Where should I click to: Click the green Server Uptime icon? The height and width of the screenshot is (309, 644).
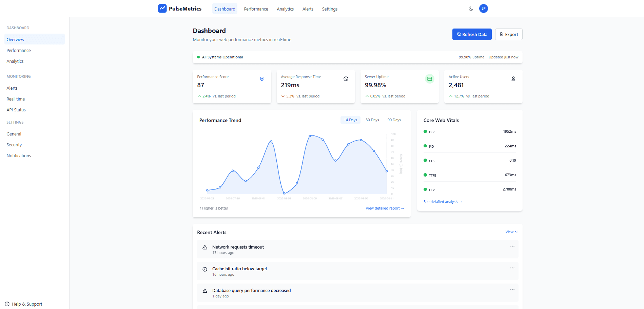click(429, 79)
